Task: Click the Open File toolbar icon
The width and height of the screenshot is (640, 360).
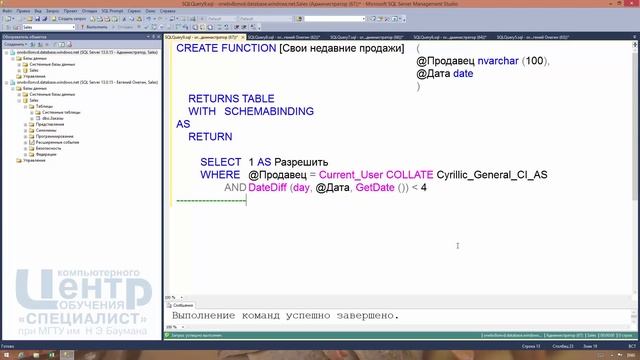Action: click(29, 19)
